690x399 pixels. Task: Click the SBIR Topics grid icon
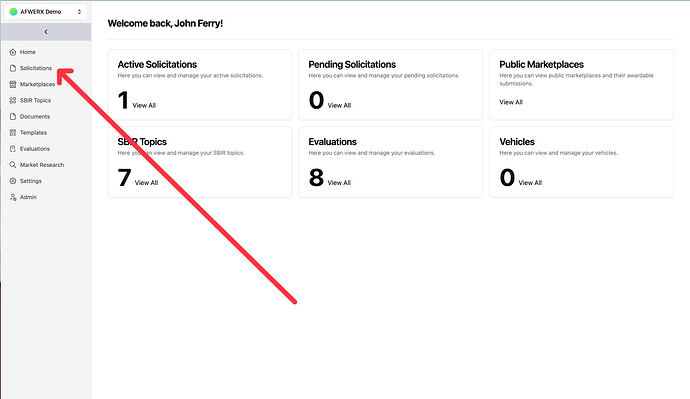tap(13, 100)
